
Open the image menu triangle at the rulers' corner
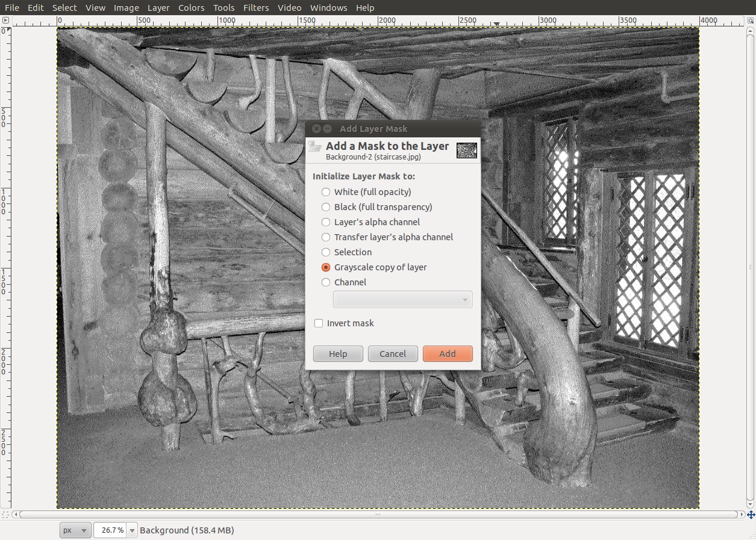coord(5,20)
